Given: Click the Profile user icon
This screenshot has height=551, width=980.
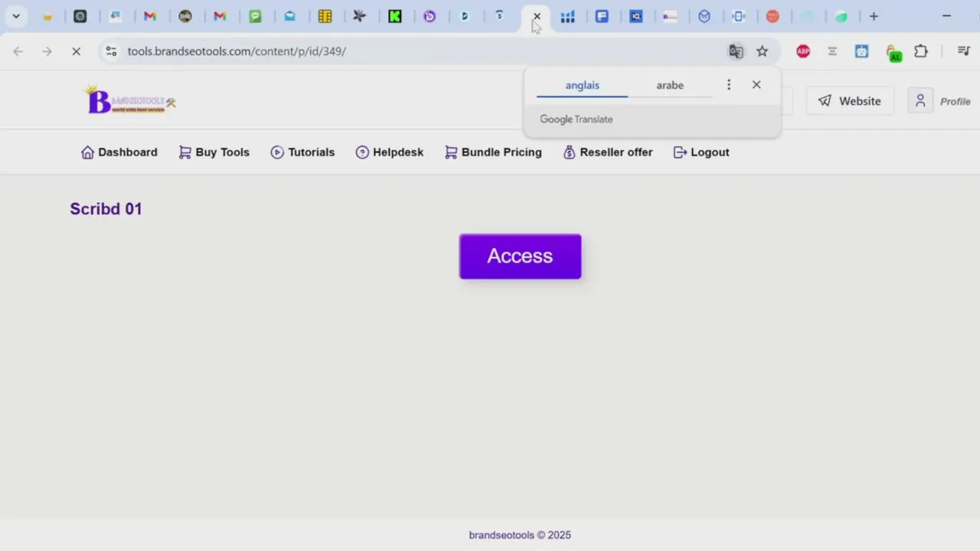Looking at the screenshot, I should pos(920,101).
